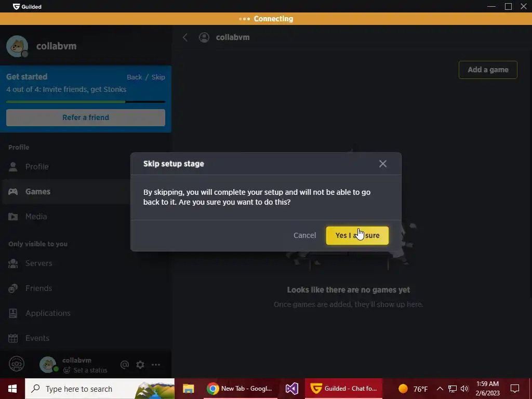Open settings gear in bottom user bar
The height and width of the screenshot is (399, 532).
tap(140, 365)
